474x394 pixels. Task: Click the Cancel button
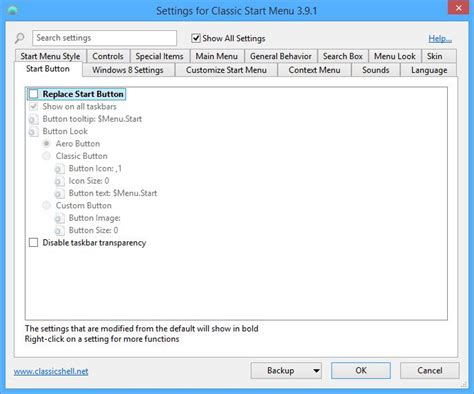click(430, 371)
